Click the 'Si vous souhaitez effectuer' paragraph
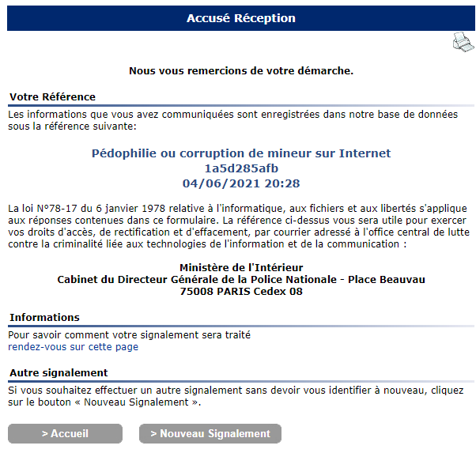476x453 pixels. click(x=236, y=396)
